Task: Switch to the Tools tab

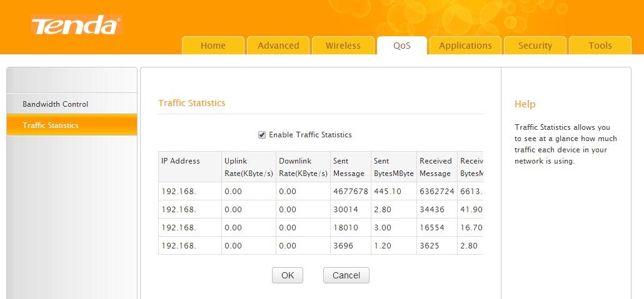Action: tap(600, 46)
